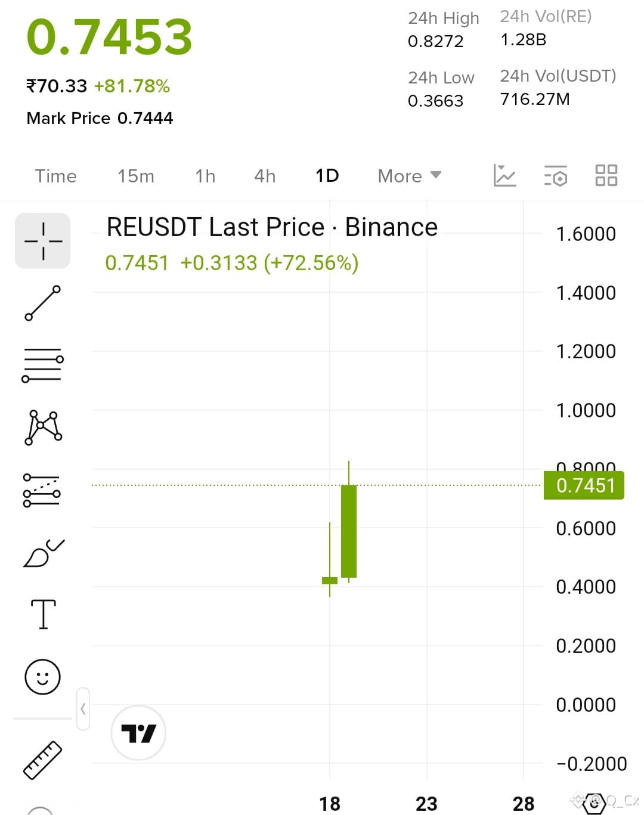This screenshot has width=644, height=815.
Task: Click the +81.78% change value
Action: pyautogui.click(x=132, y=86)
